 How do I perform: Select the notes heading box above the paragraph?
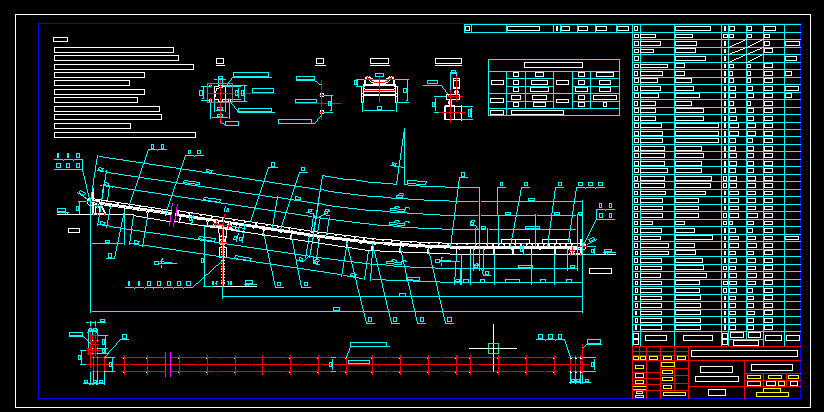coord(60,39)
